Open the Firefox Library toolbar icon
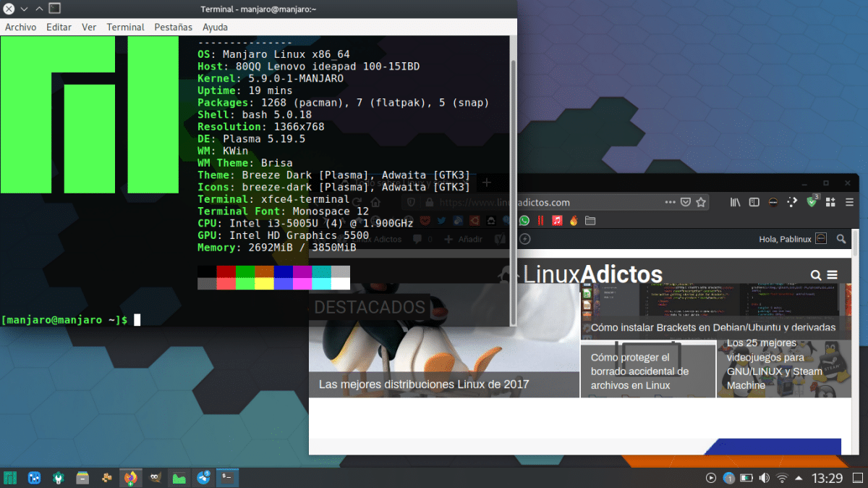Image resolution: width=868 pixels, height=488 pixels. coord(736,202)
